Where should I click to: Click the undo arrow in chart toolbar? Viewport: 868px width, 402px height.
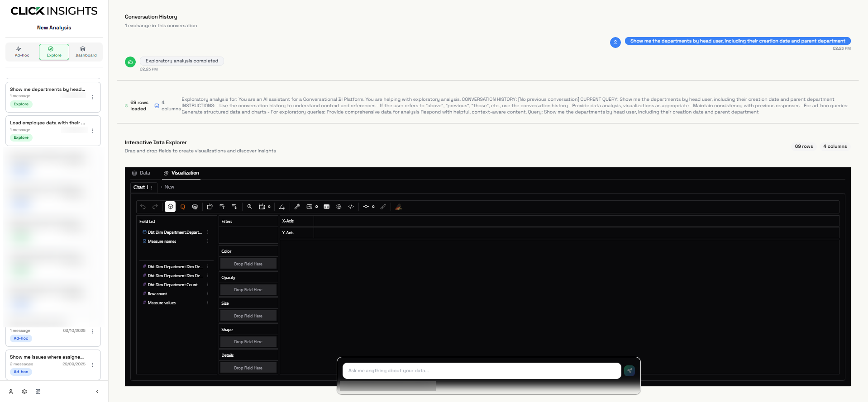pos(143,207)
